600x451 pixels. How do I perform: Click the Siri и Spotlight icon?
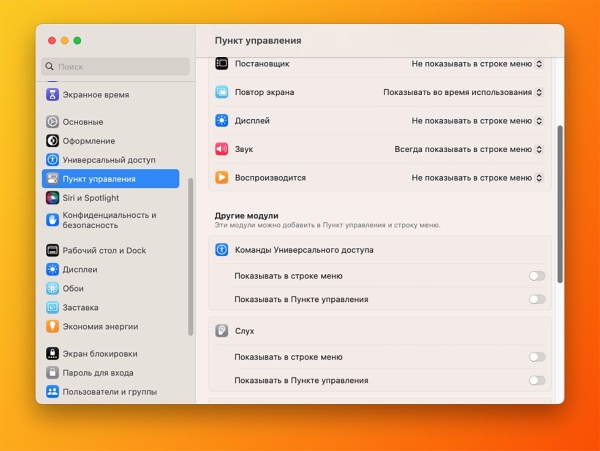(53, 198)
